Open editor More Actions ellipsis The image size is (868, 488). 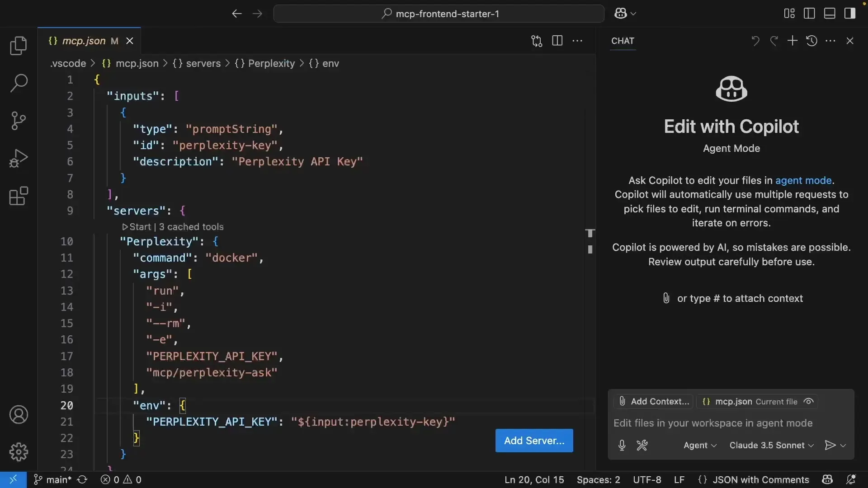[578, 41]
